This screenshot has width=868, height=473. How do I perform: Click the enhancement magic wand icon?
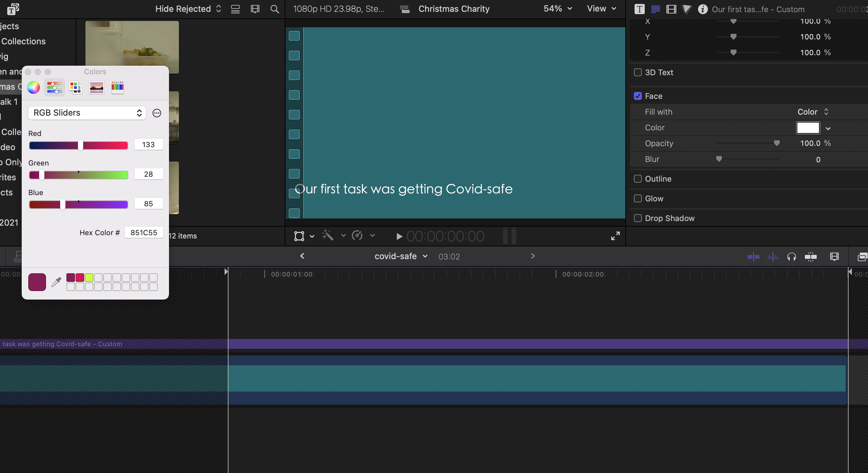tap(327, 235)
